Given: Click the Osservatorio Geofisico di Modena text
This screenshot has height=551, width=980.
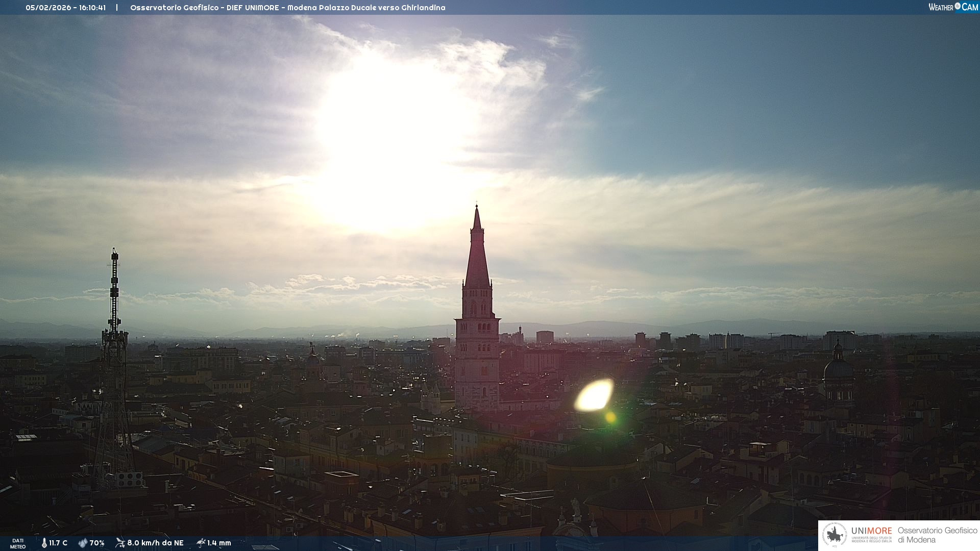Looking at the screenshot, I should pyautogui.click(x=937, y=535).
